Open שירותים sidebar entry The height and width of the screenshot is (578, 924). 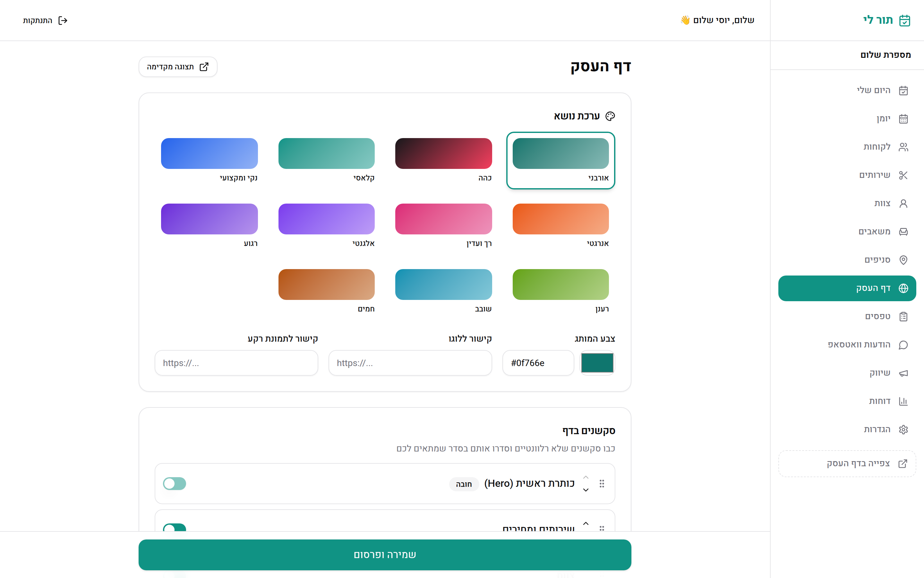[847, 175]
